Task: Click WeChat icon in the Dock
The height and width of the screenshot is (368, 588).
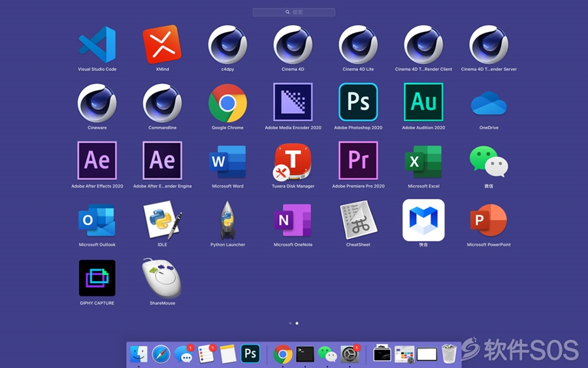Action: [327, 354]
